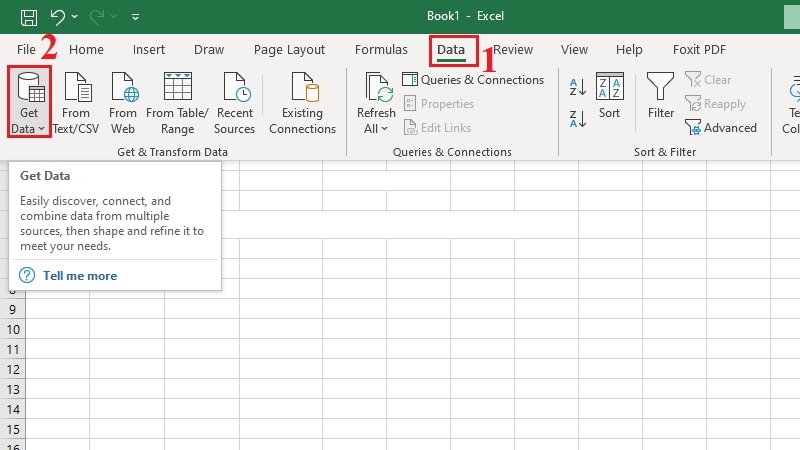Click the Edit Links button
The width and height of the screenshot is (800, 450).
(437, 128)
